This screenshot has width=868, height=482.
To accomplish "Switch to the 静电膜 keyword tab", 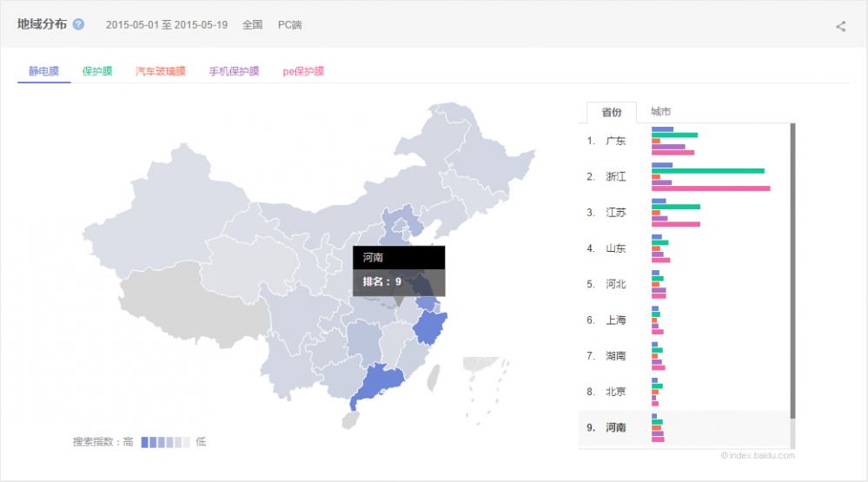I will click(x=43, y=71).
